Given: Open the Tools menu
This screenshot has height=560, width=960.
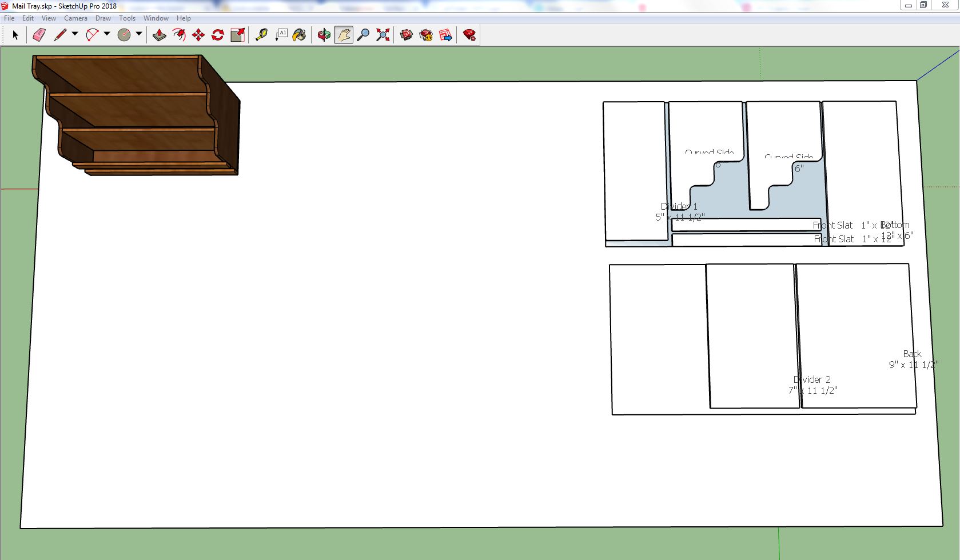Looking at the screenshot, I should (x=127, y=18).
